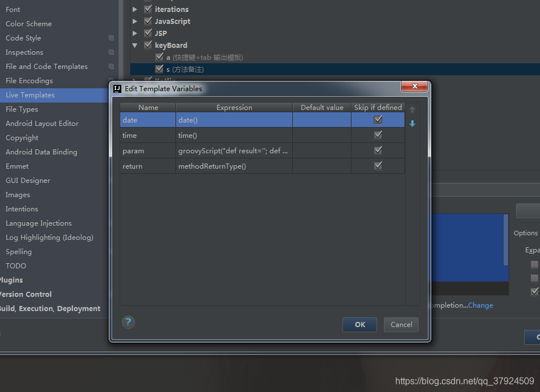The width and height of the screenshot is (540, 392).
Task: Click the move variable up arrow
Action: [x=412, y=109]
